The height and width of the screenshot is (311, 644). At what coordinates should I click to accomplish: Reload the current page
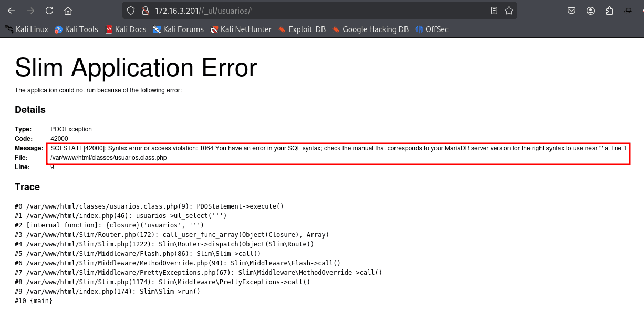[x=49, y=11]
